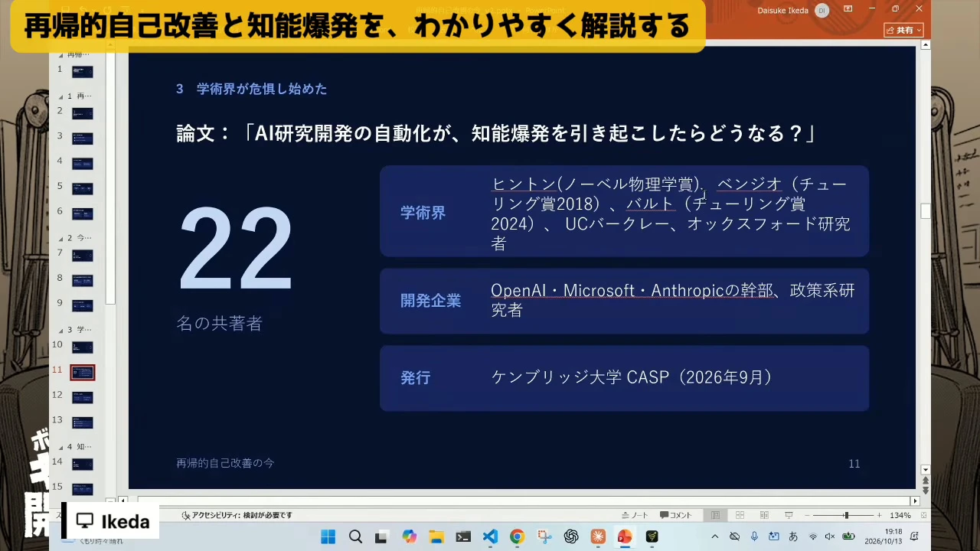Open Windows Start menu
The image size is (980, 551).
coord(328,536)
